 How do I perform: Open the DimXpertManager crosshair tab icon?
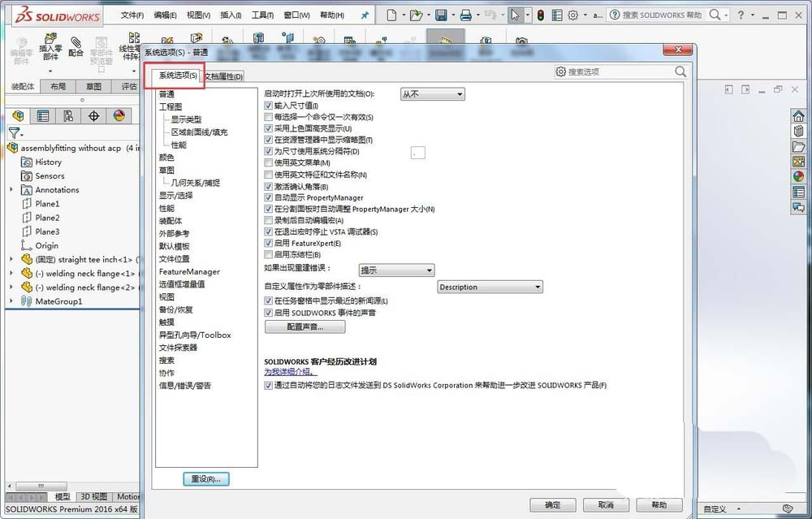[x=93, y=115]
